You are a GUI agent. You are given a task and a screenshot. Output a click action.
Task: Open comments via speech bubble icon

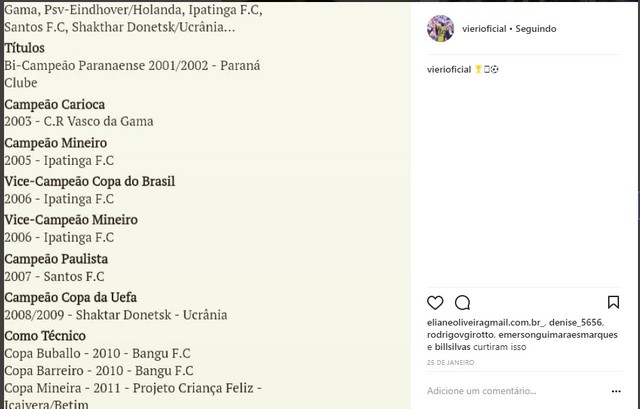coord(462,302)
